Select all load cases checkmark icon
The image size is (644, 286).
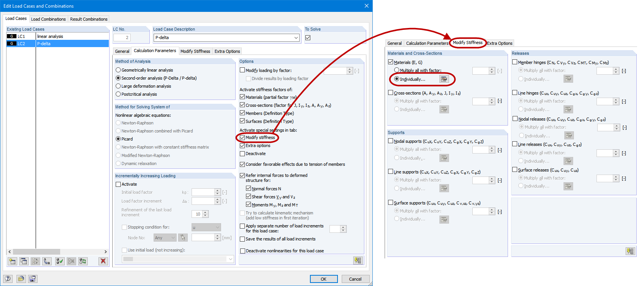pyautogui.click(x=60, y=261)
